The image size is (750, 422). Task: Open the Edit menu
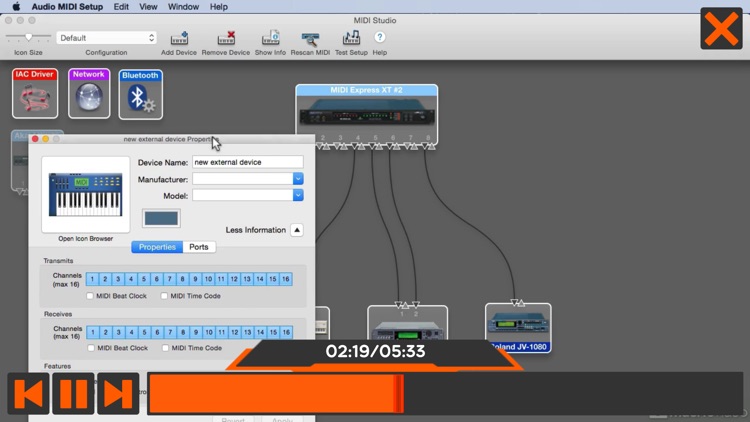tap(121, 7)
